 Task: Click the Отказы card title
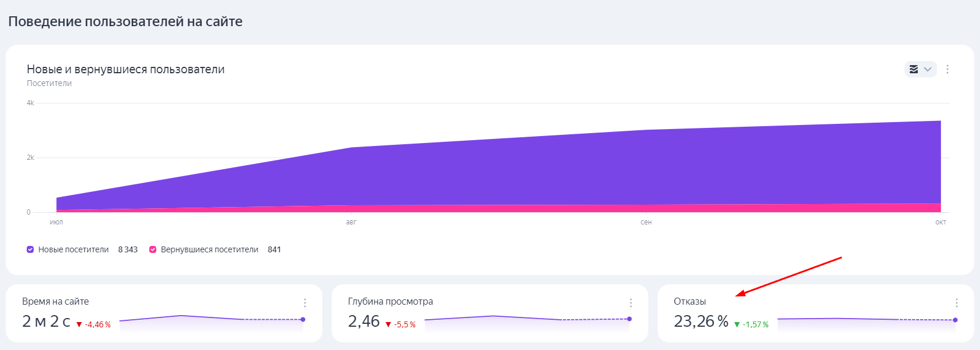tap(689, 301)
